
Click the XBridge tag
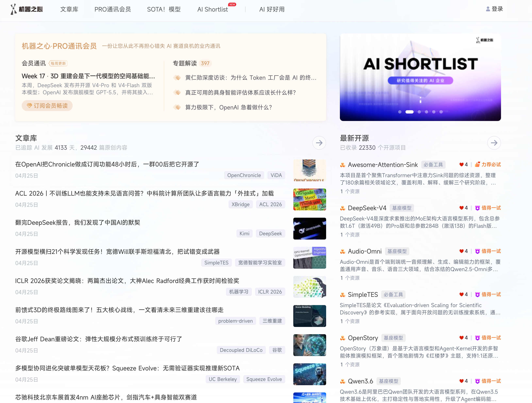point(240,204)
